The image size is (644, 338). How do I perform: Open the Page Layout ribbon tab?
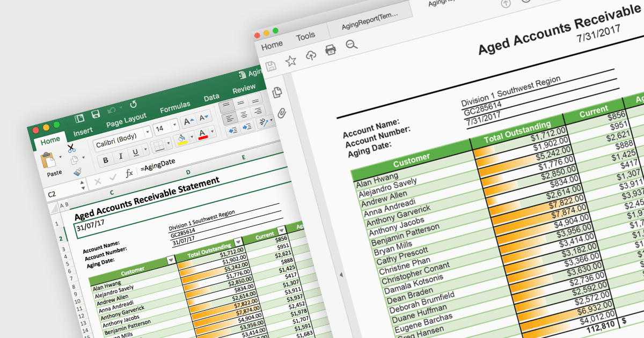[126, 120]
